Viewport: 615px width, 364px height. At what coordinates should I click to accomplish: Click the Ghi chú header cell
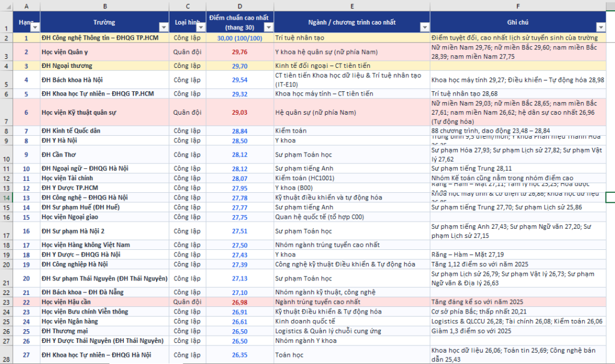tap(518, 22)
